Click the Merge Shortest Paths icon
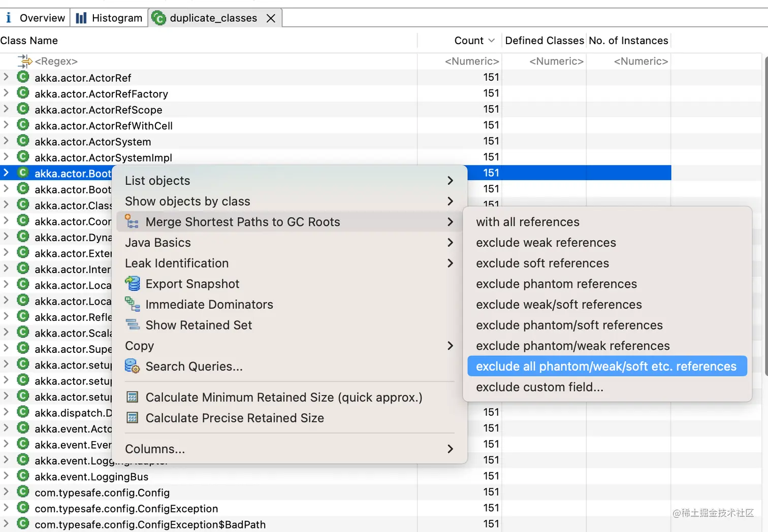This screenshot has height=532, width=768. coord(132,222)
